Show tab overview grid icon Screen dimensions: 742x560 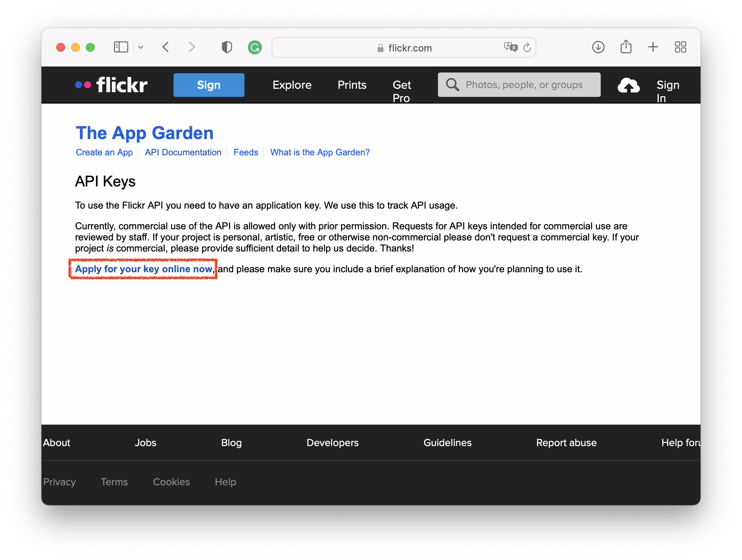681,47
